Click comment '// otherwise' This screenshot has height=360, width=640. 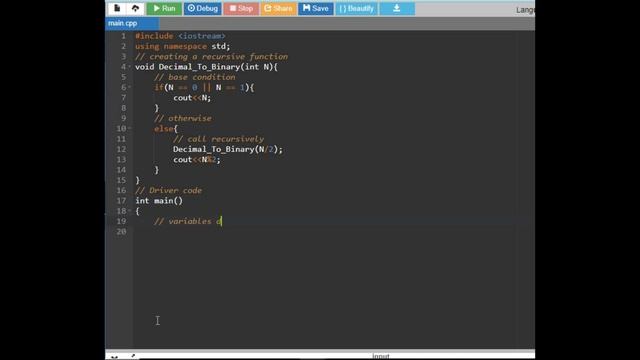(183, 118)
